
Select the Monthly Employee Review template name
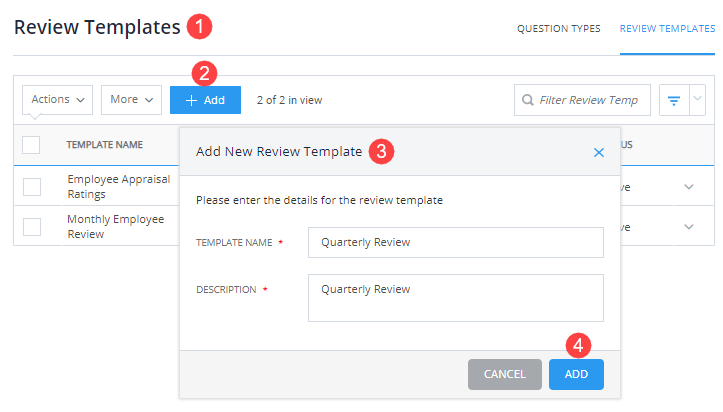click(x=116, y=227)
